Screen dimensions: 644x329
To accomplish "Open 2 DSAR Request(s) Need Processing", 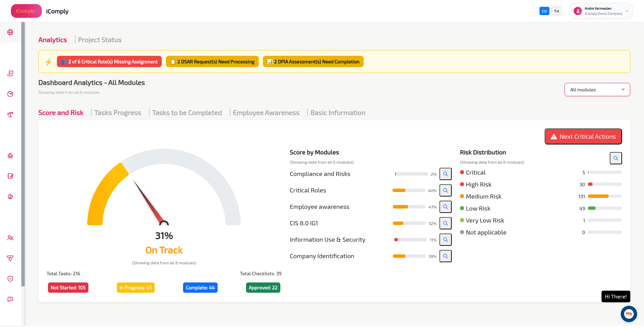I will coord(212,62).
